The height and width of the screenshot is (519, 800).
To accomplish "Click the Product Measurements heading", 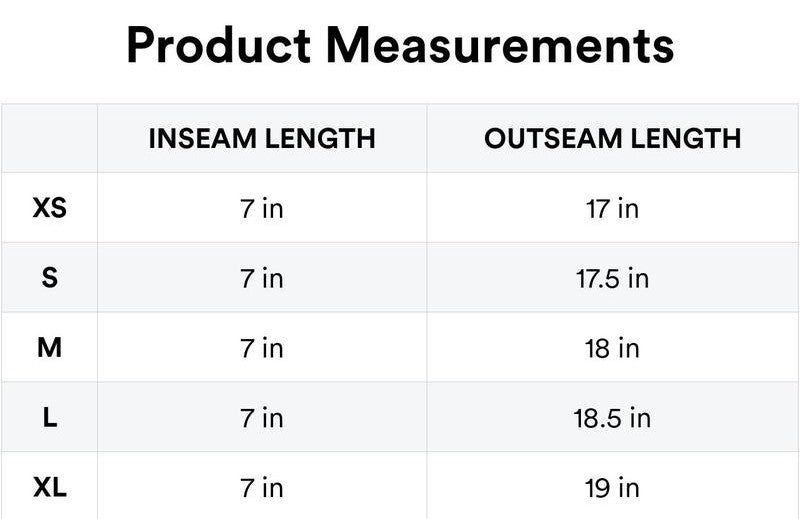I will pyautogui.click(x=400, y=46).
